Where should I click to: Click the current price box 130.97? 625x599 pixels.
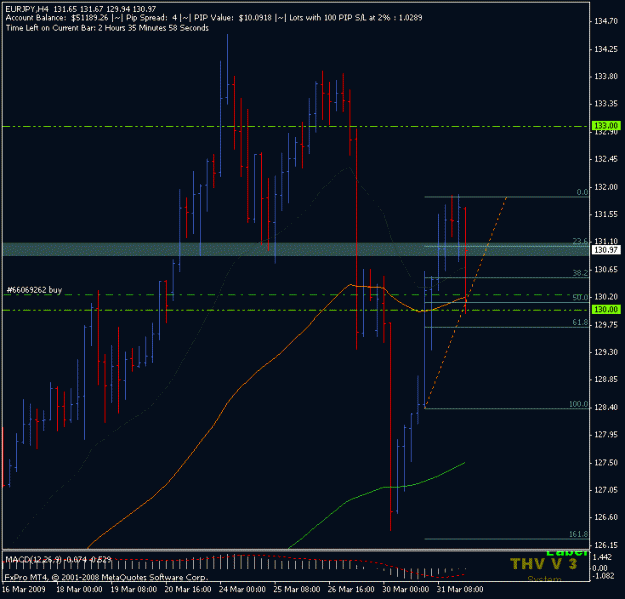(x=606, y=250)
